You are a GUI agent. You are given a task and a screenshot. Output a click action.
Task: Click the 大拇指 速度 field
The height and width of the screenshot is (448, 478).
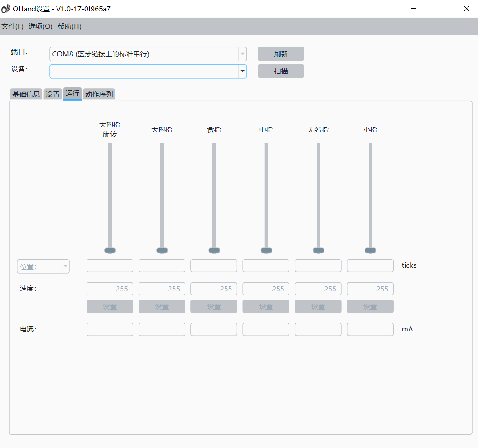[162, 289]
